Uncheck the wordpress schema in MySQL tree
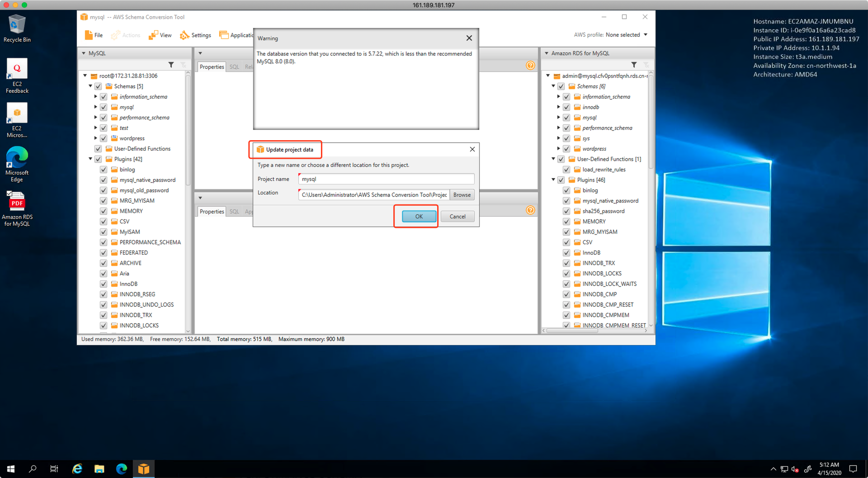Viewport: 868px width, 478px height. coord(104,138)
